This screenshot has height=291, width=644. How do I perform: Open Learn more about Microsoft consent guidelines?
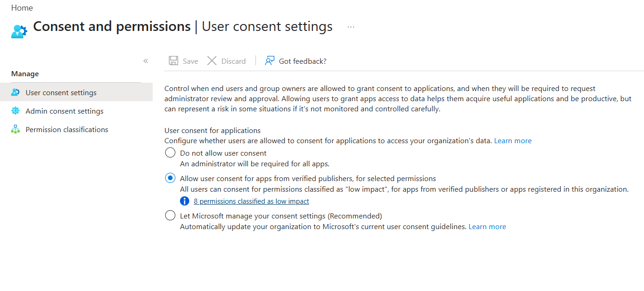487,226
